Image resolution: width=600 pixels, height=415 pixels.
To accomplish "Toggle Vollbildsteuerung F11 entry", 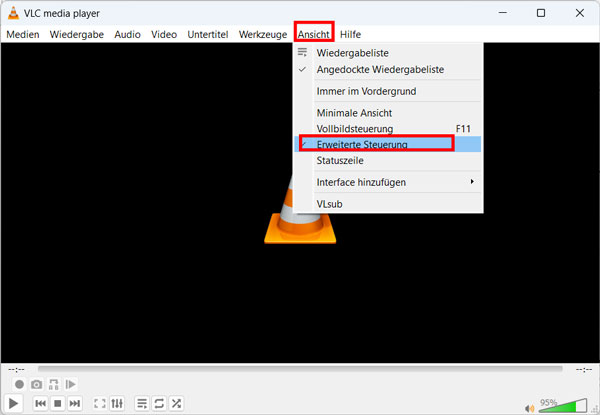I will point(387,129).
